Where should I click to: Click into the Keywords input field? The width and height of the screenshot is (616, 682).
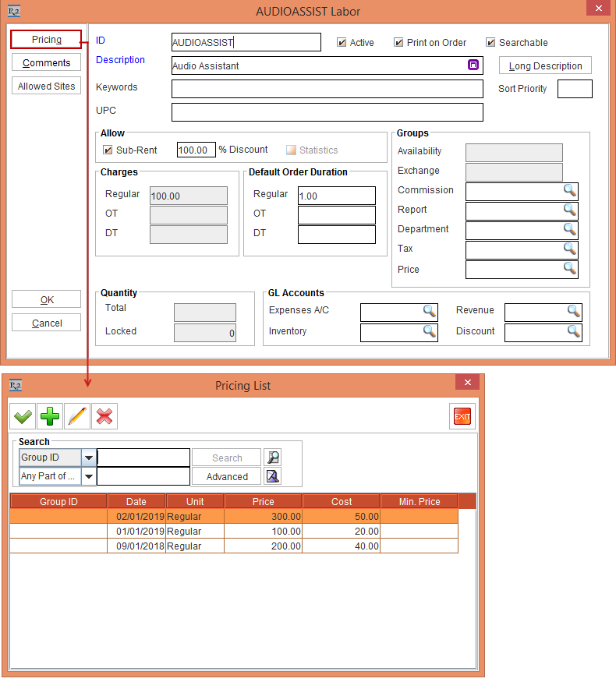click(327, 89)
